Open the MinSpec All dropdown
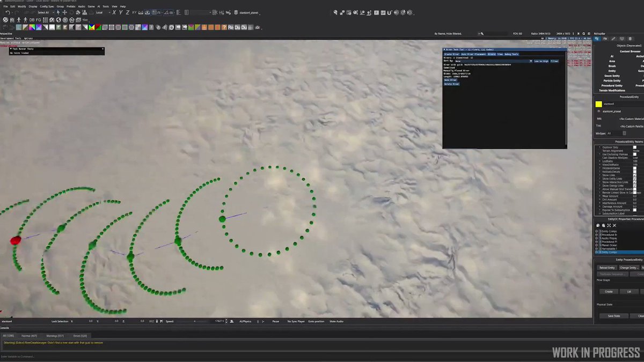Image resolution: width=644 pixels, height=362 pixels. pos(616,133)
